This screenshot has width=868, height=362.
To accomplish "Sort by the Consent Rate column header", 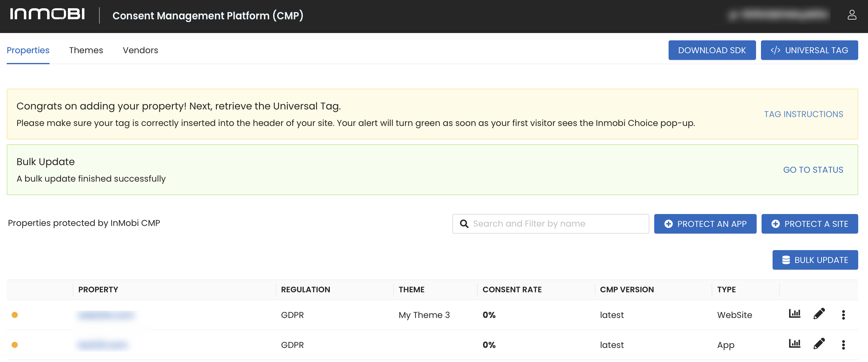I will [512, 289].
